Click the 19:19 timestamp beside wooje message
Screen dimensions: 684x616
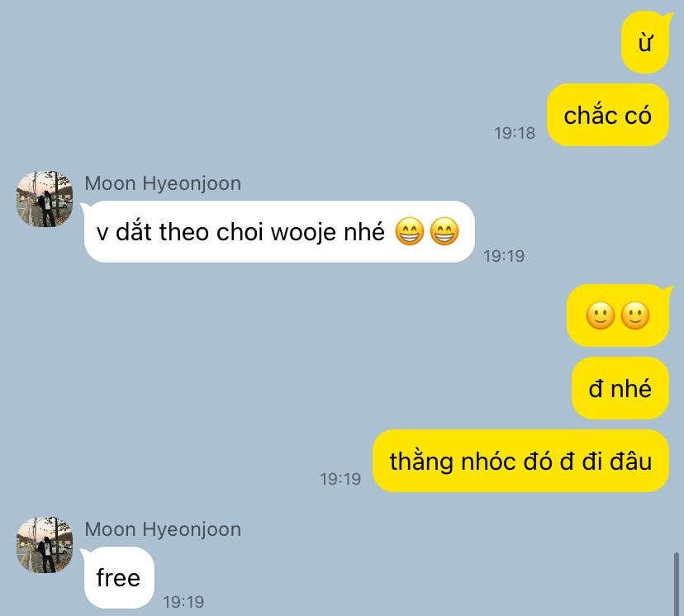point(504,256)
